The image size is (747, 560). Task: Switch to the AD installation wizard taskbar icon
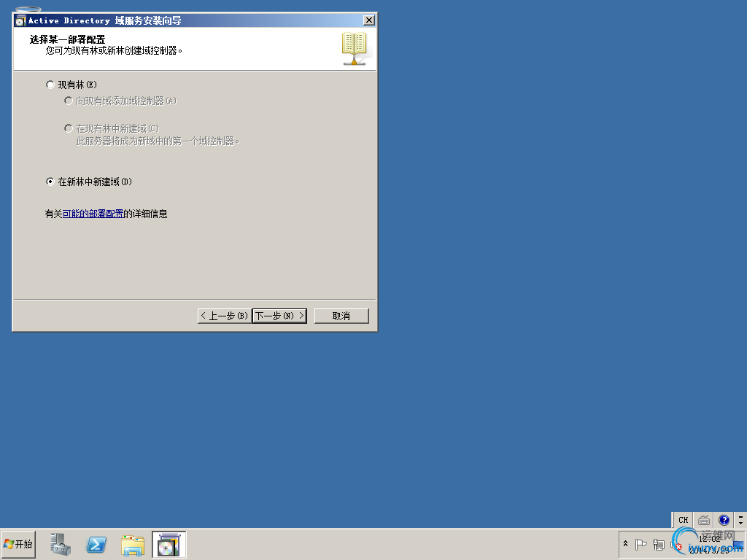point(169,544)
